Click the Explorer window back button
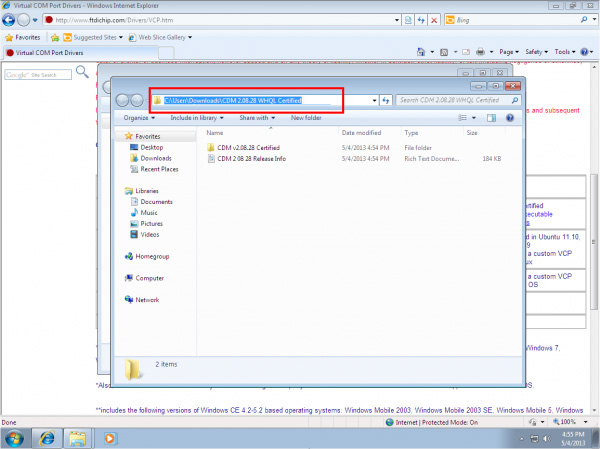600x449 pixels. coord(122,100)
